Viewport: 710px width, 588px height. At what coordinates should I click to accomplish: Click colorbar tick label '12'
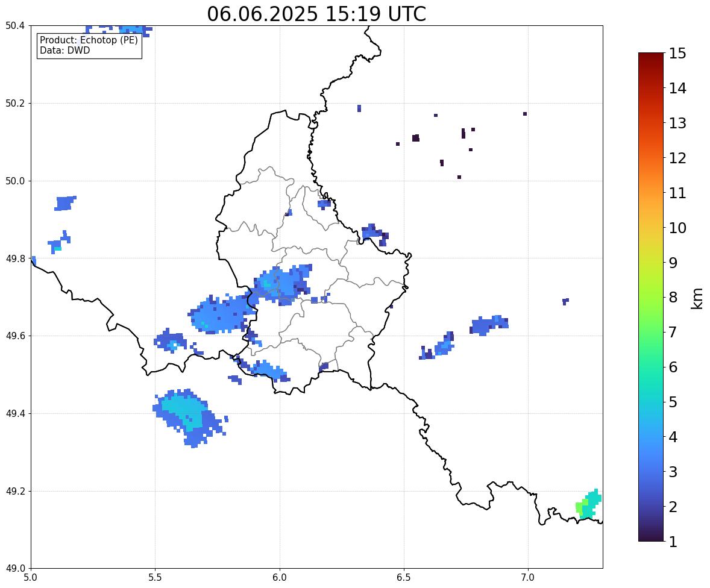(x=677, y=158)
